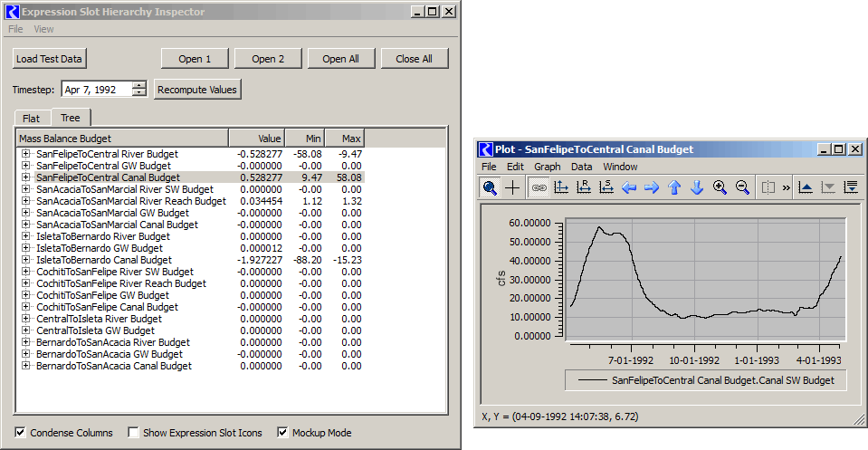The height and width of the screenshot is (450, 868).
Task: Expand IsletaToBernardo Canal Budget row
Action: (25, 260)
